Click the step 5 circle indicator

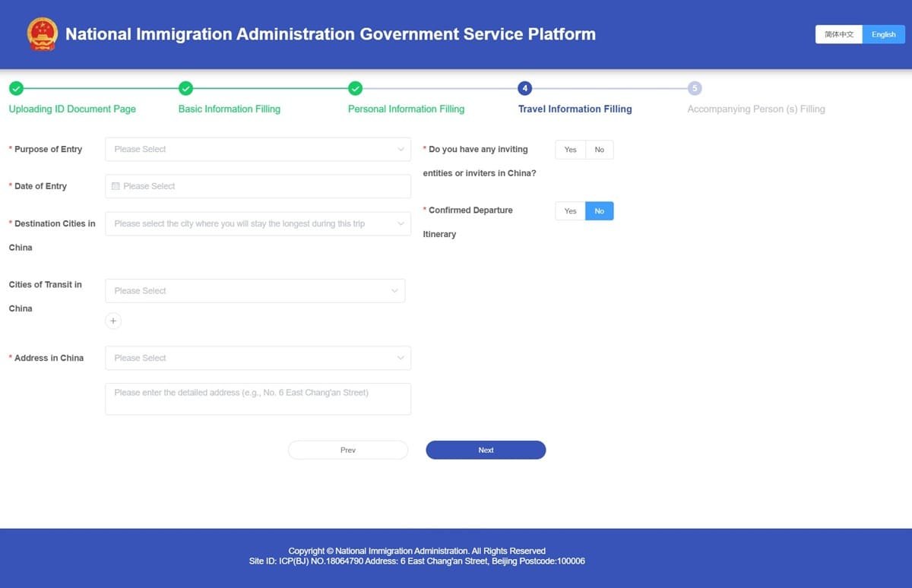click(695, 87)
